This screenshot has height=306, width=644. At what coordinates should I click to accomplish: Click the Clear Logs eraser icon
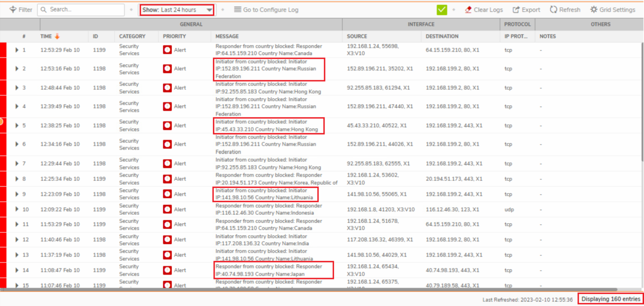point(468,9)
